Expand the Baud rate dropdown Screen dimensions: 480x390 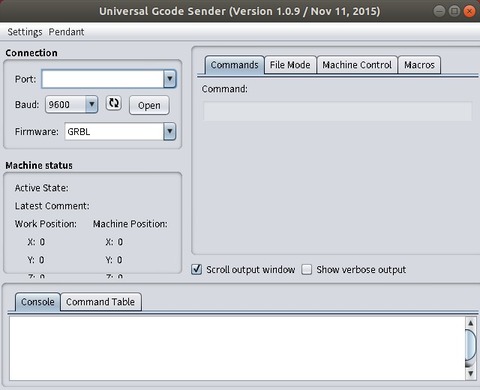pyautogui.click(x=91, y=105)
